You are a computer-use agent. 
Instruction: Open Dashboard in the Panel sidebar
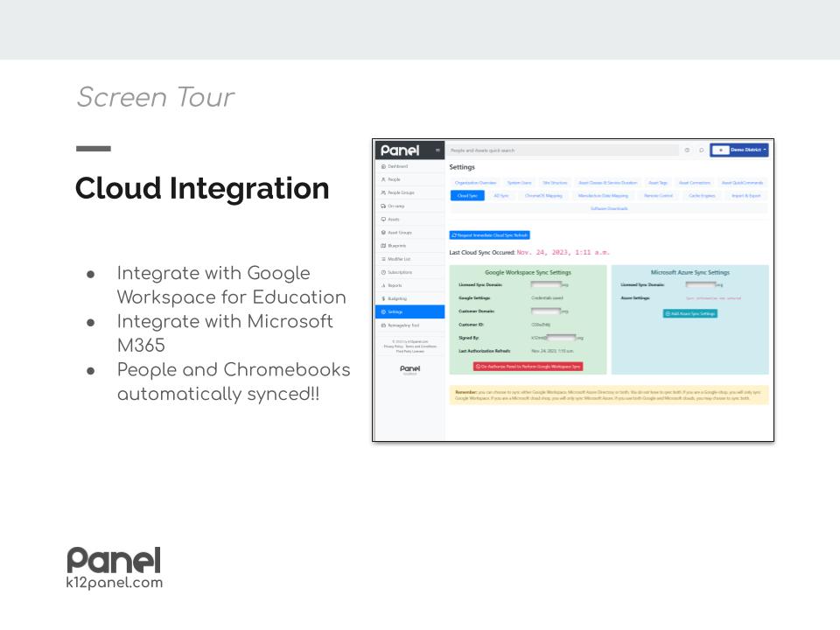(409, 166)
